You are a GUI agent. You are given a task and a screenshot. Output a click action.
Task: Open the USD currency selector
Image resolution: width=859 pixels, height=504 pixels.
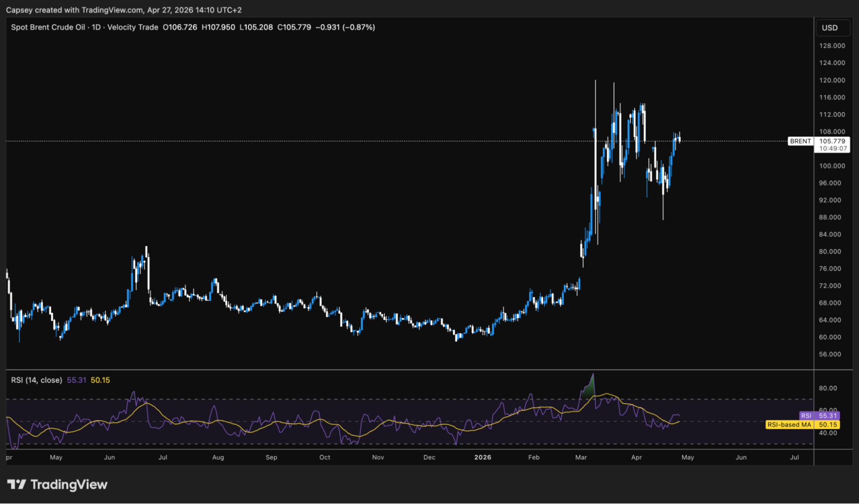pyautogui.click(x=832, y=27)
